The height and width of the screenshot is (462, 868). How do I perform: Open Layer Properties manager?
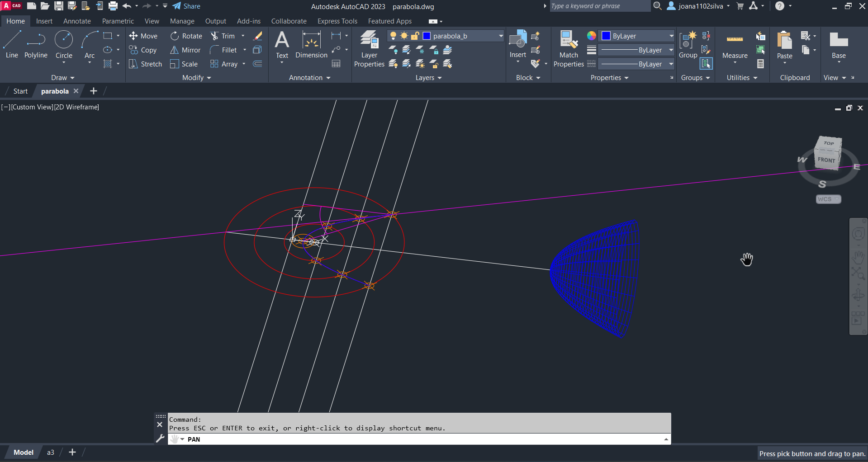[369, 49]
